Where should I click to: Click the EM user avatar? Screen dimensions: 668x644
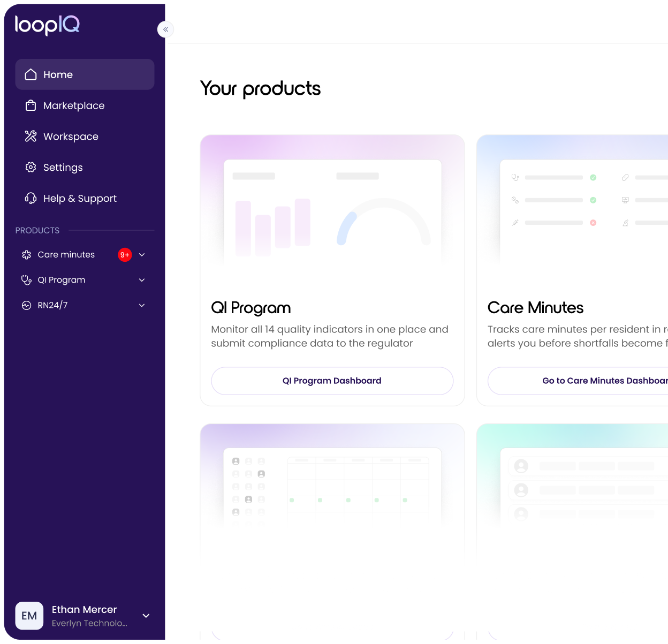[x=29, y=616]
